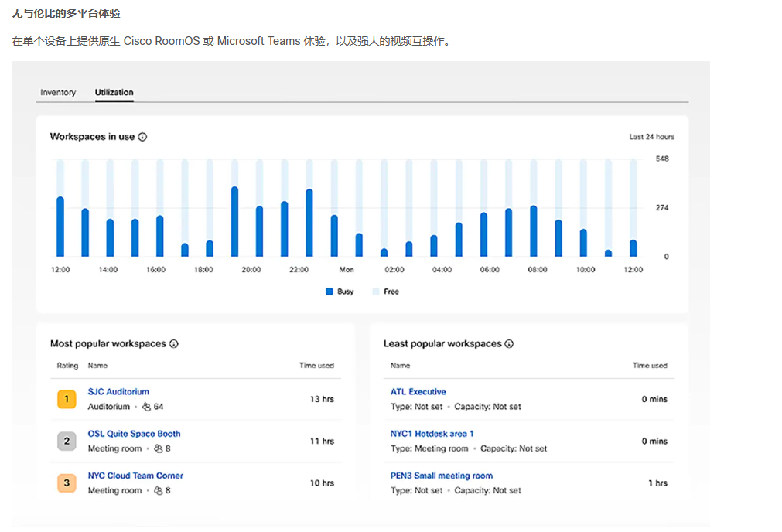Open PEN3 Small meeting room link
Image resolution: width=782 pixels, height=532 pixels.
(x=441, y=476)
